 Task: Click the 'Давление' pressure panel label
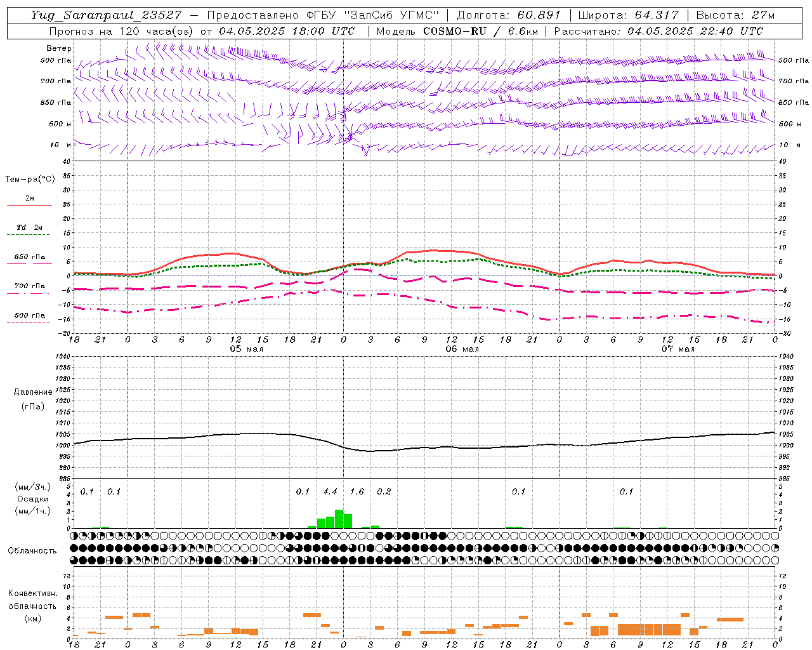(33, 392)
